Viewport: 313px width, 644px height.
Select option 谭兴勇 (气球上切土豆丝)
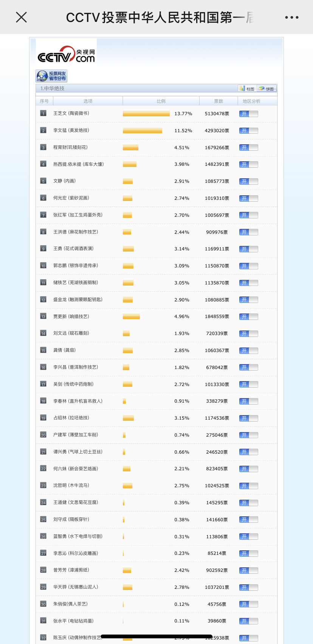(78, 452)
